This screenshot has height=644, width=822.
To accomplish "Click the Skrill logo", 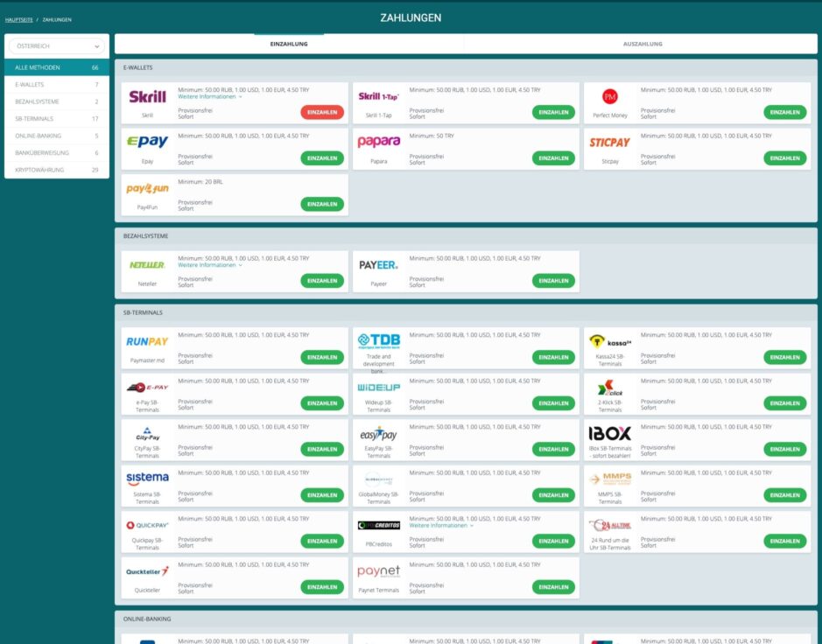I will point(147,96).
